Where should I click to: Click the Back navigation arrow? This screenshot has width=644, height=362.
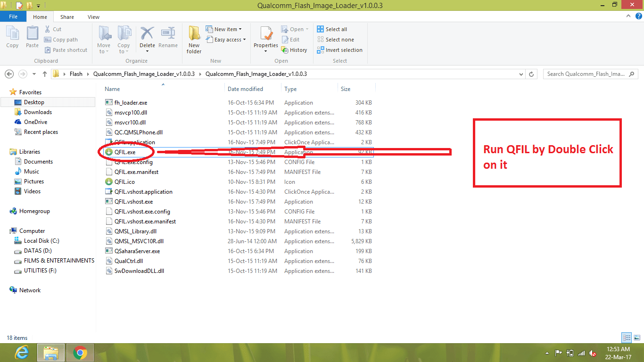9,74
